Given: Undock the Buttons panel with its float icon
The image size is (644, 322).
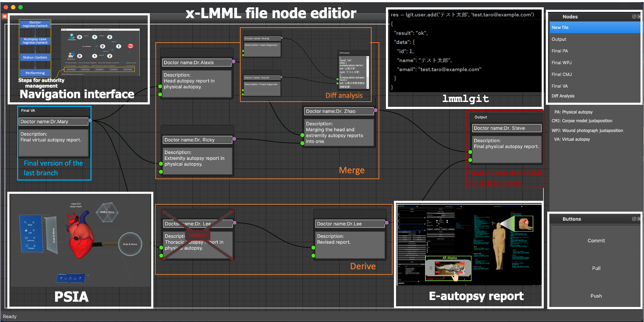Looking at the screenshot, I should (634, 219).
